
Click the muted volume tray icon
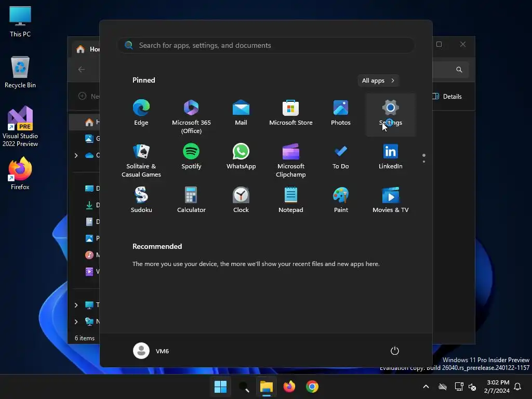[472, 387]
